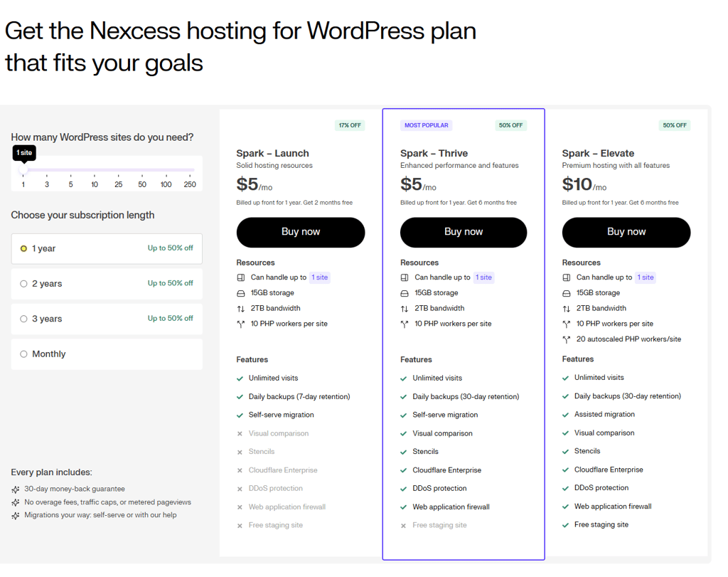
Task: Click 'Daily backups (7-day retention)' in Launch
Action: (x=299, y=397)
